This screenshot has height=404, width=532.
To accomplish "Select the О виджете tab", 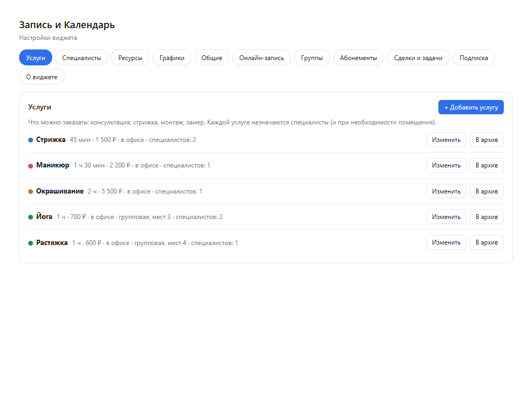I will (x=41, y=77).
